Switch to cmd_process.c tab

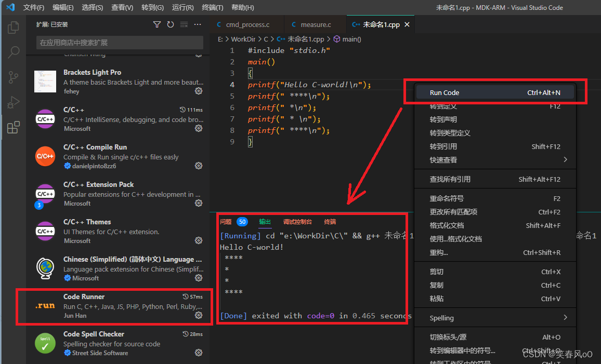(247, 24)
